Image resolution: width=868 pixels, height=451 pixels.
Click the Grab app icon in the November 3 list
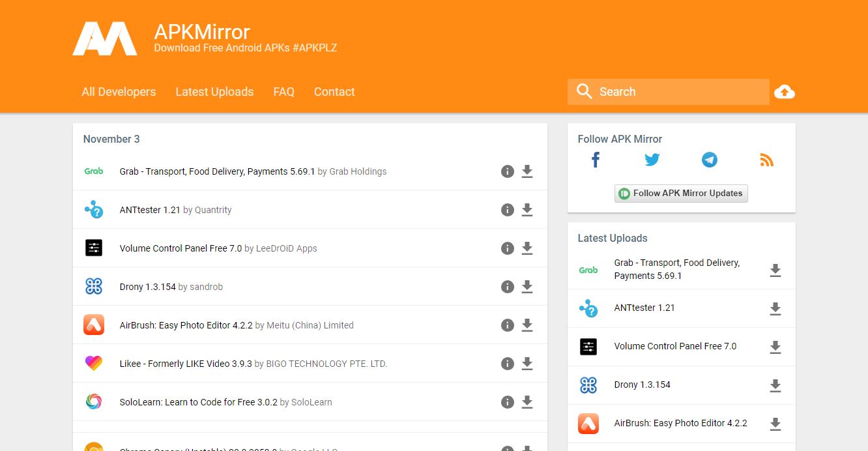tap(94, 171)
